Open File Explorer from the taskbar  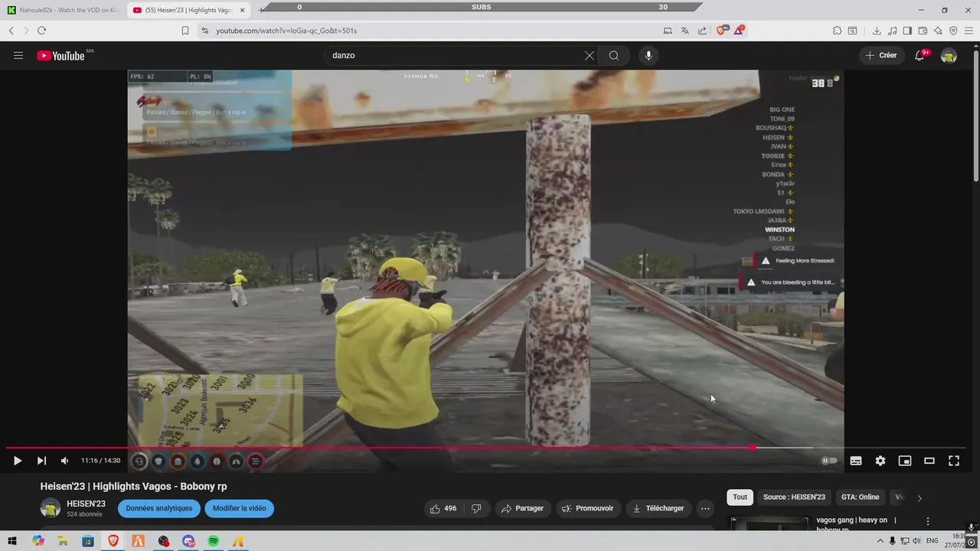pyautogui.click(x=63, y=541)
